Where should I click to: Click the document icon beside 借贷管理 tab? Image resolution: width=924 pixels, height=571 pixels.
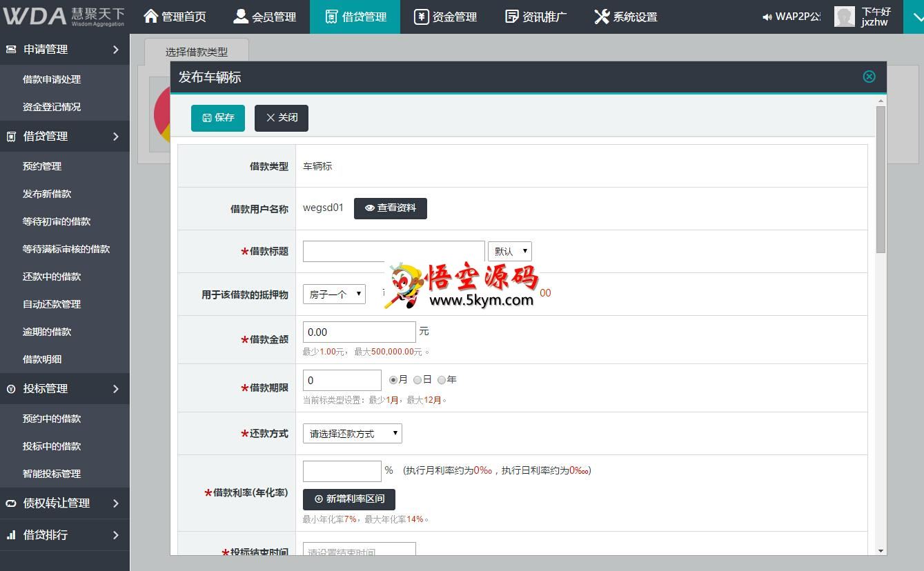tap(331, 17)
